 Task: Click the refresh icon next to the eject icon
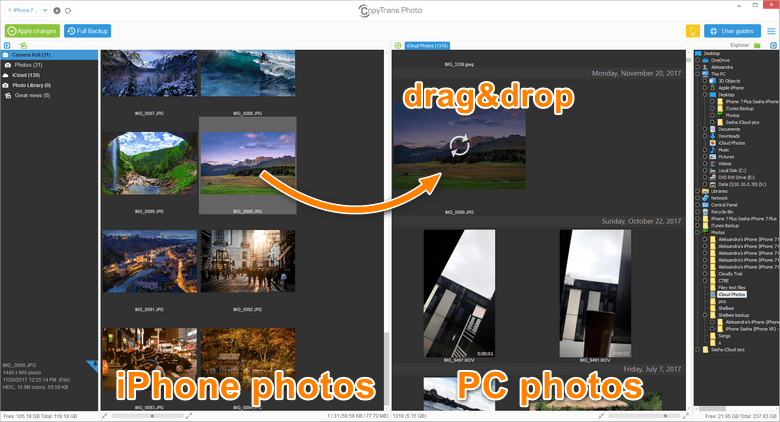68,10
